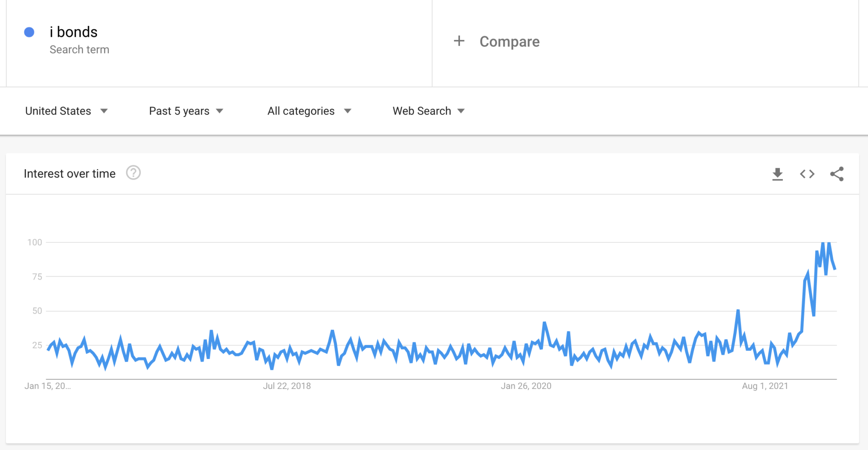Image resolution: width=868 pixels, height=450 pixels.
Task: Click the peak at 100 on chart line
Action: click(823, 243)
